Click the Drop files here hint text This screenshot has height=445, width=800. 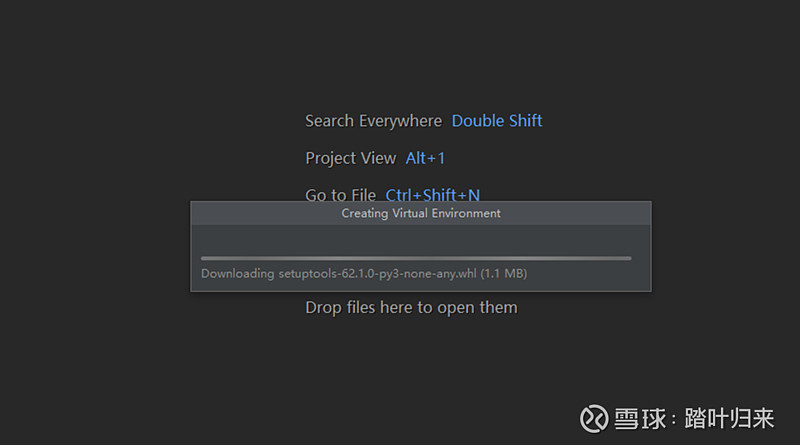click(411, 308)
